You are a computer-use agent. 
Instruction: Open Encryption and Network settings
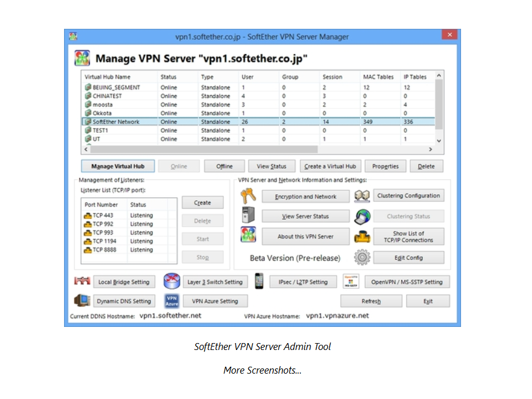click(x=305, y=196)
